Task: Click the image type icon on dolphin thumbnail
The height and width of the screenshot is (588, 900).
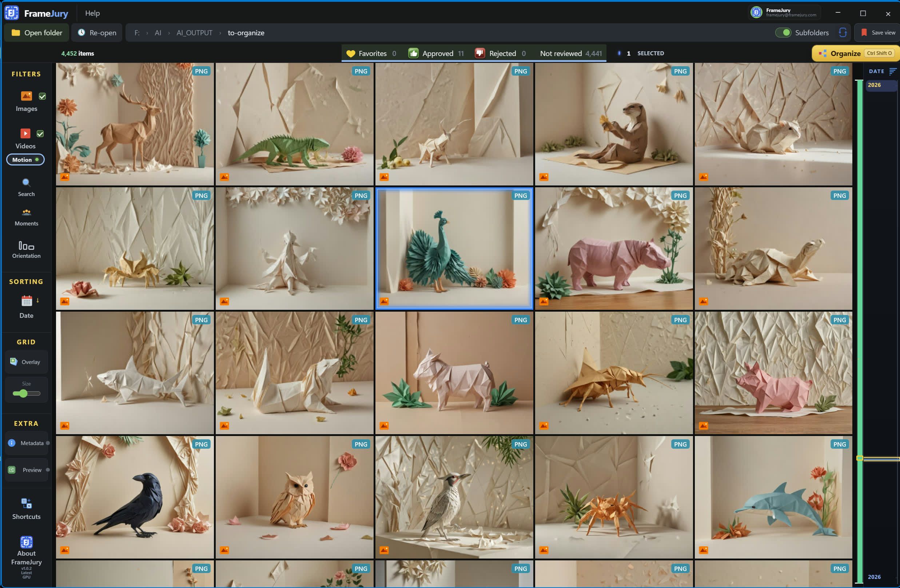Action: (x=703, y=550)
